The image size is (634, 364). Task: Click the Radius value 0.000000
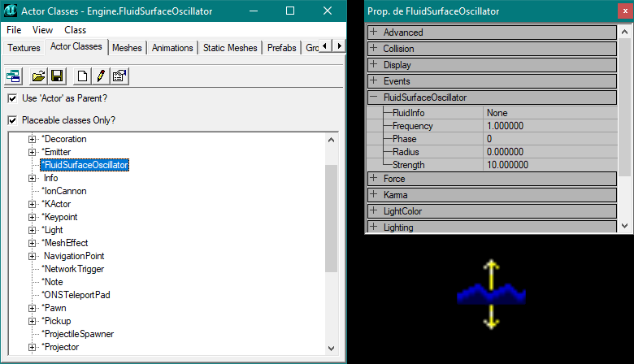550,151
